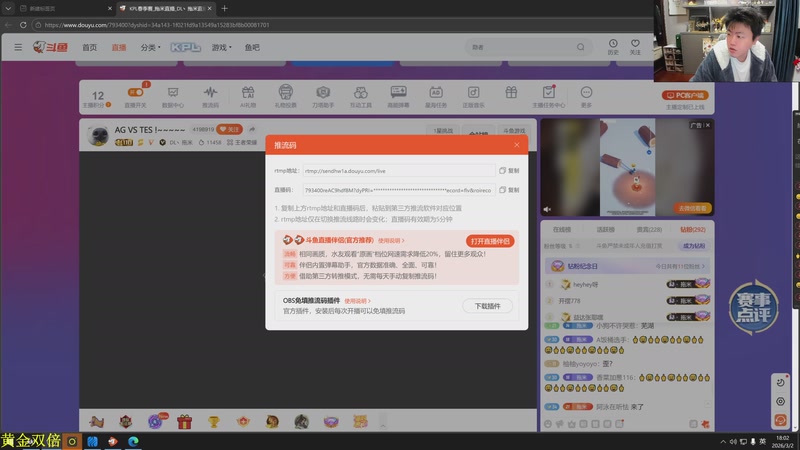Click the rtmp地址 address field
The height and width of the screenshot is (450, 800).
tap(398, 171)
